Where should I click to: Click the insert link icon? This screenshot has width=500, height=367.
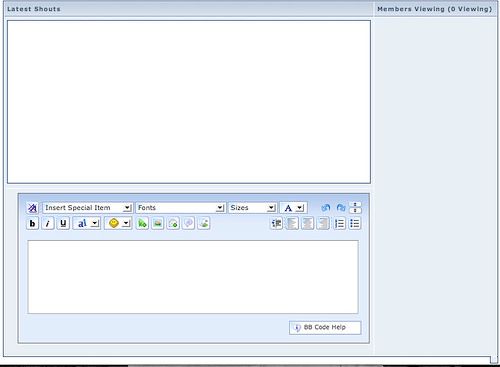pyautogui.click(x=142, y=223)
